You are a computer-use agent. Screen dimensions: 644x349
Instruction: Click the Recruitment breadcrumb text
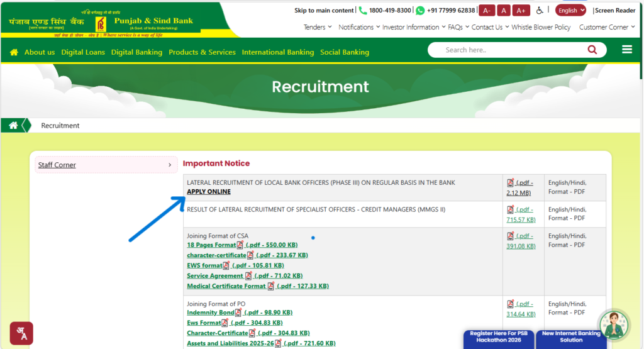point(60,126)
